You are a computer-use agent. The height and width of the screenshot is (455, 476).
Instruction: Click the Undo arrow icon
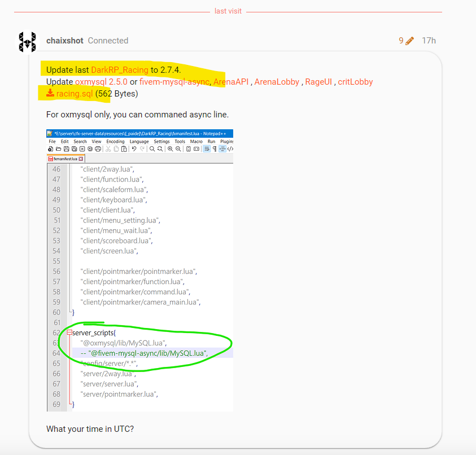tap(134, 148)
